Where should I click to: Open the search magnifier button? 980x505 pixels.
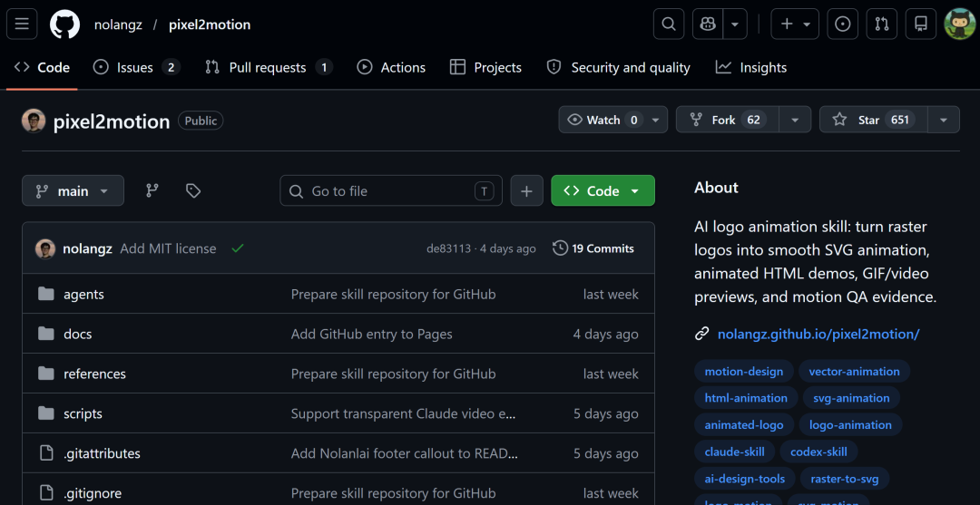[x=669, y=24]
